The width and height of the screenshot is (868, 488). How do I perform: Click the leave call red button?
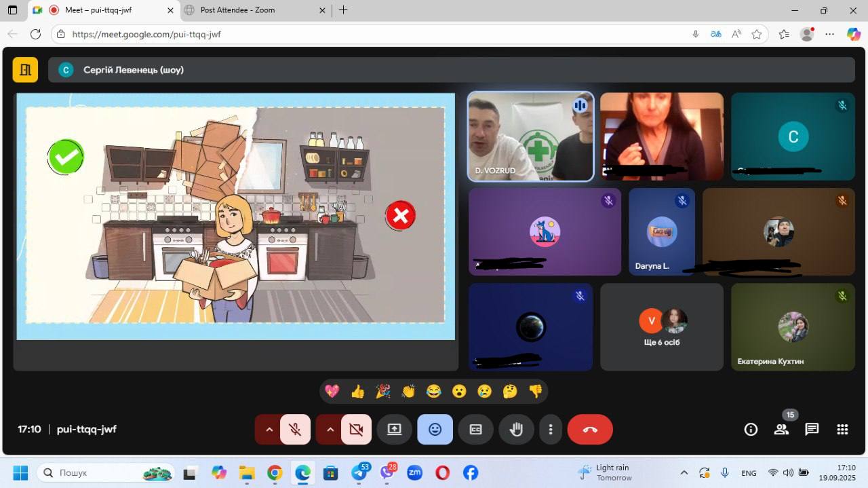pos(589,430)
